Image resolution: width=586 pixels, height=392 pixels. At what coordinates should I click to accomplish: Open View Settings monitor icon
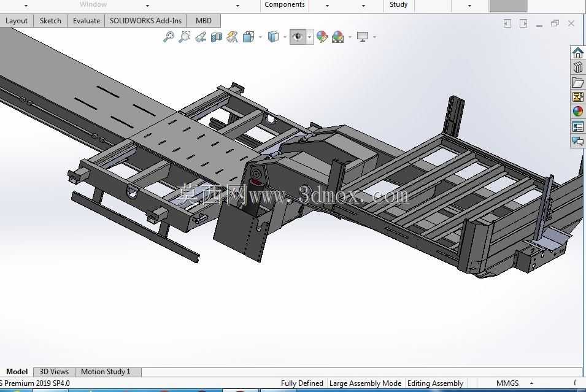pyautogui.click(x=363, y=37)
